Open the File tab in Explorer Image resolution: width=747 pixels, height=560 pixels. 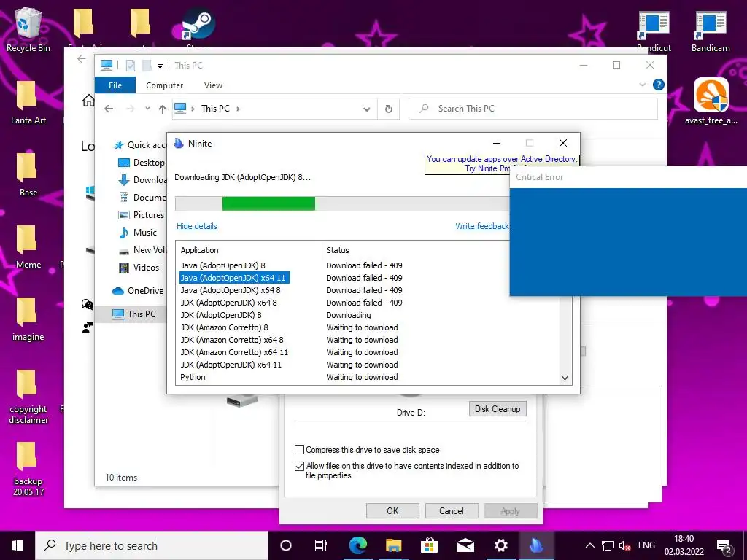click(x=115, y=85)
